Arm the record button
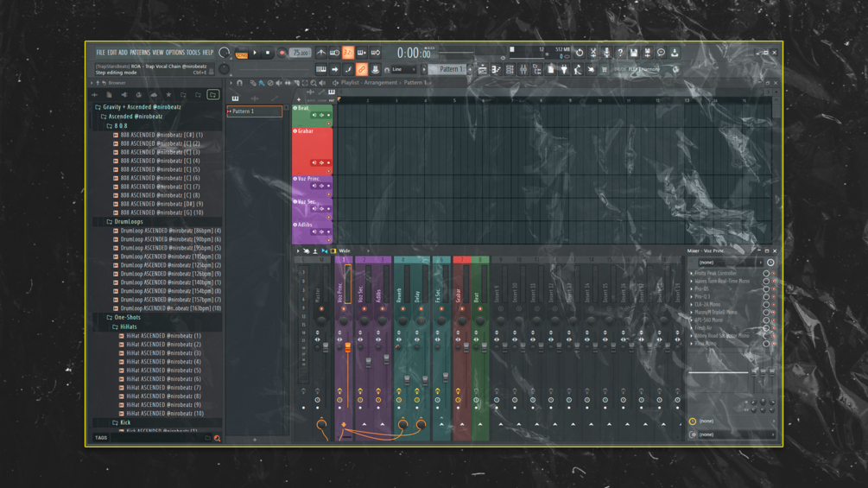Screen dimensions: 868x488 tap(282, 53)
